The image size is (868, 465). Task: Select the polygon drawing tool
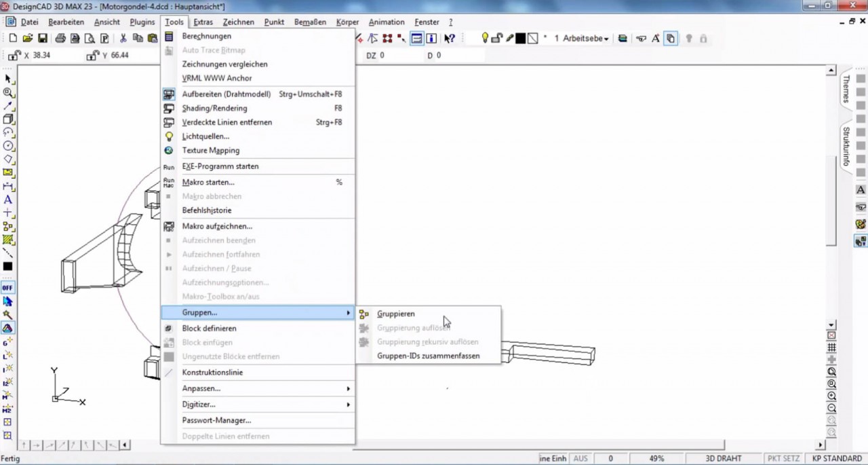(x=7, y=159)
